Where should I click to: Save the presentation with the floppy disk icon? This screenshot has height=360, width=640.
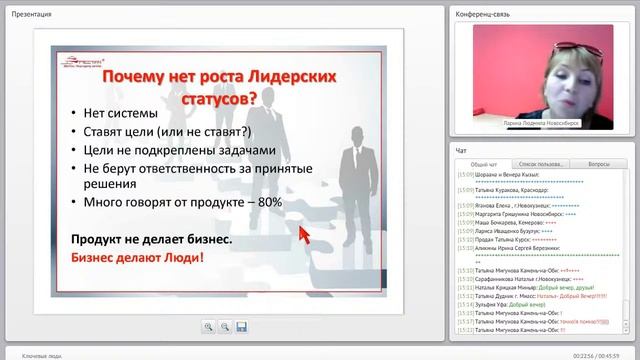pyautogui.click(x=242, y=327)
